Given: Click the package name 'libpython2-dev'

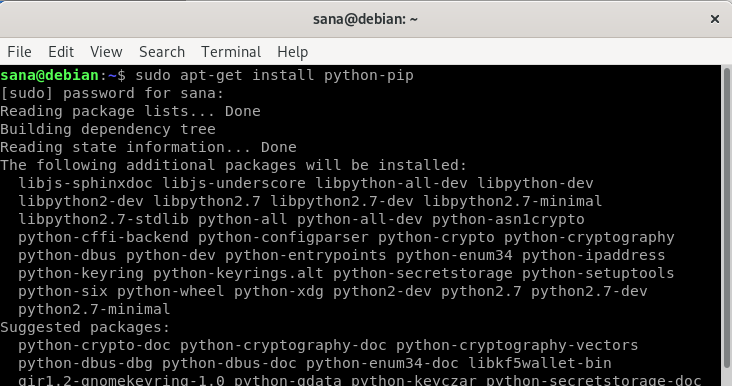Looking at the screenshot, I should click(81, 201).
